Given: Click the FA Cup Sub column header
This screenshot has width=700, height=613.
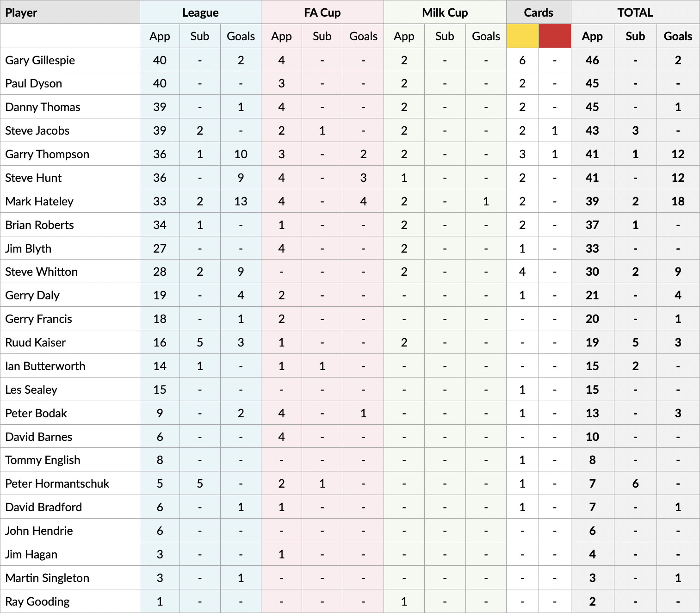Looking at the screenshot, I should pos(322,36).
